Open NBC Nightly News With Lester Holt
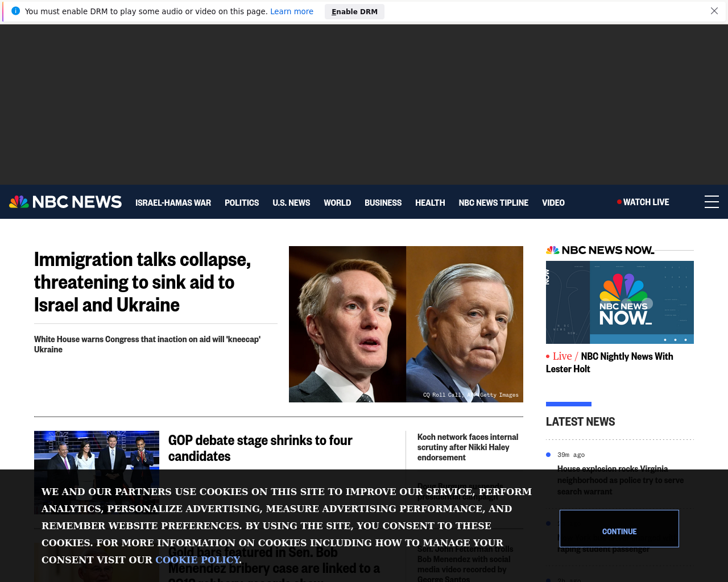The image size is (728, 582). [x=610, y=362]
